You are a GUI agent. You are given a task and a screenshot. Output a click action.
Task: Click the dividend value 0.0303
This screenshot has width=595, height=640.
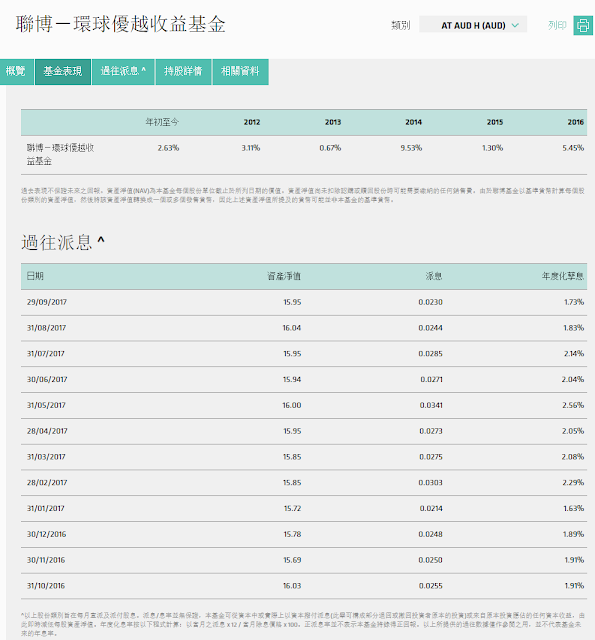click(431, 482)
